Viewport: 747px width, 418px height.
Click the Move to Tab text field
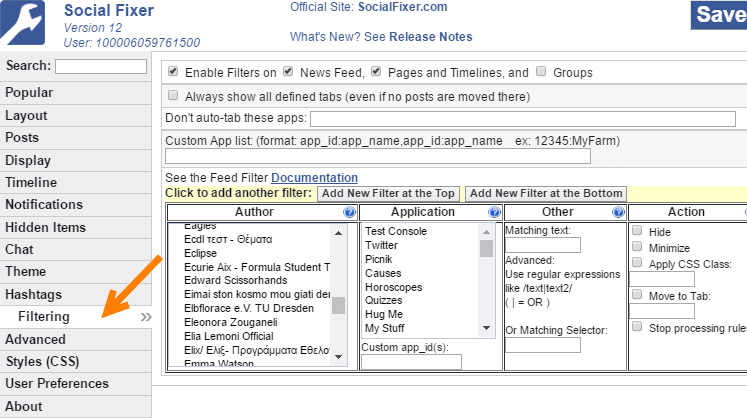[662, 311]
